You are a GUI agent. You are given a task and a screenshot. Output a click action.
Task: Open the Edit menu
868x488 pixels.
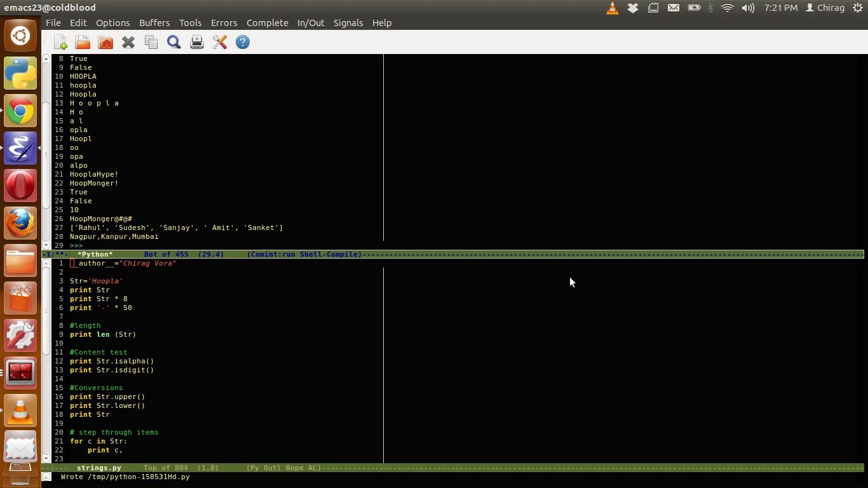[78, 22]
